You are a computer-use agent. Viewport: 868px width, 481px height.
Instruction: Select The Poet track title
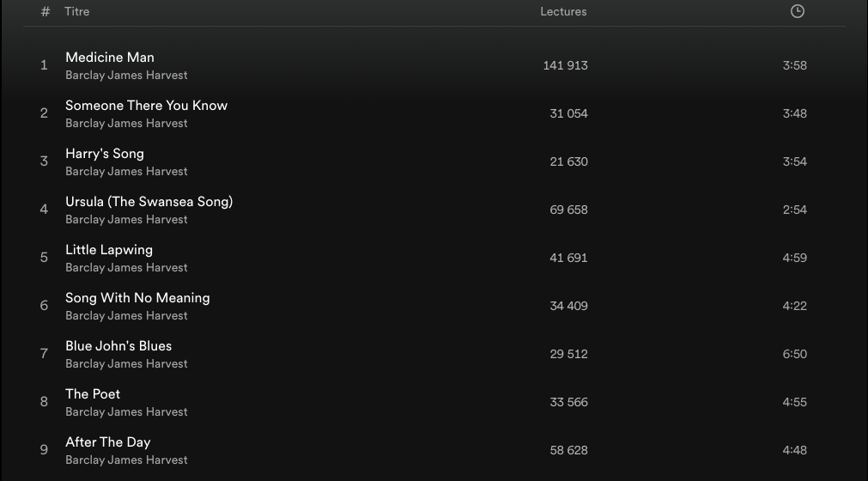[93, 394]
